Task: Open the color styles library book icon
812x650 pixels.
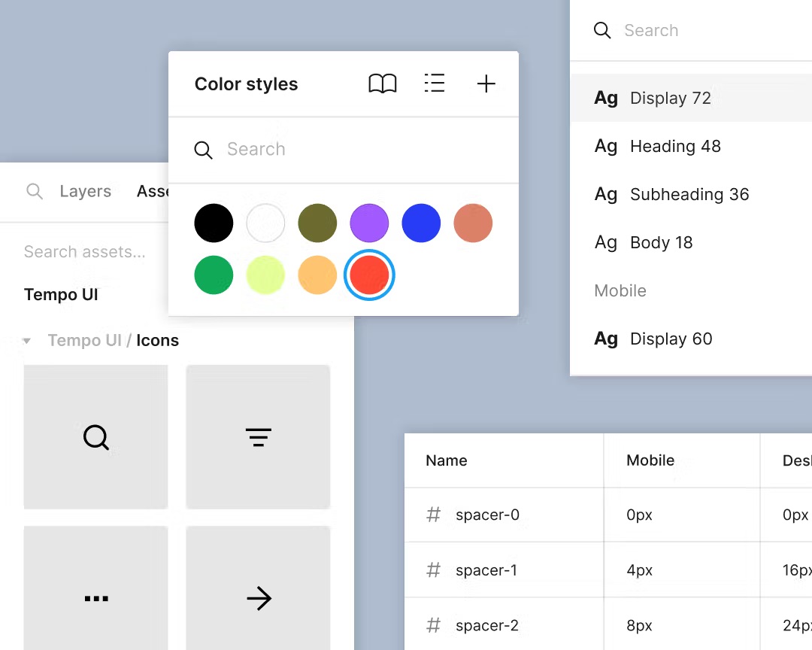Action: (383, 84)
